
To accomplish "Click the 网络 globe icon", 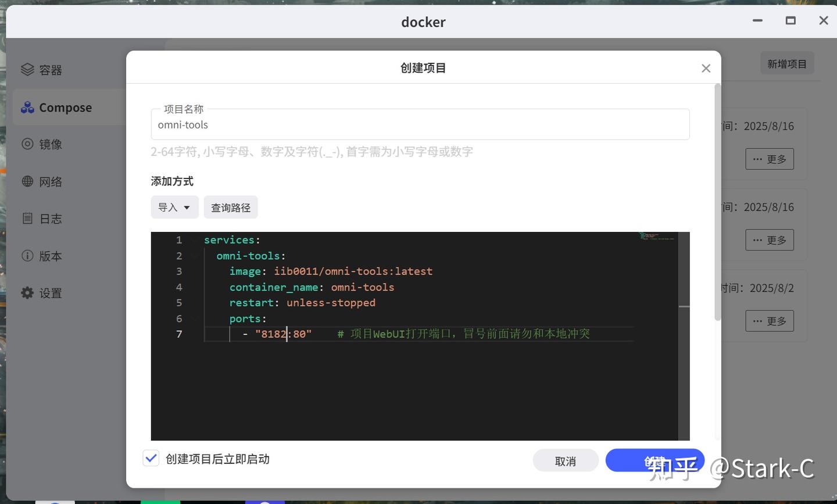I will click(27, 181).
